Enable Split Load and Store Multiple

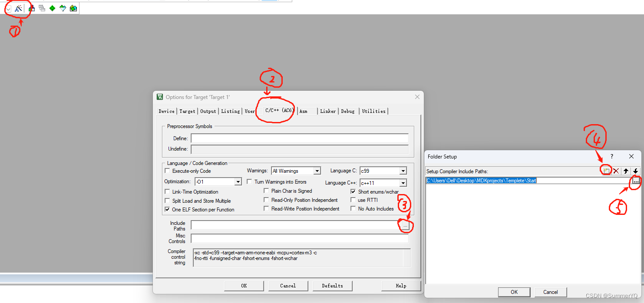(x=168, y=201)
